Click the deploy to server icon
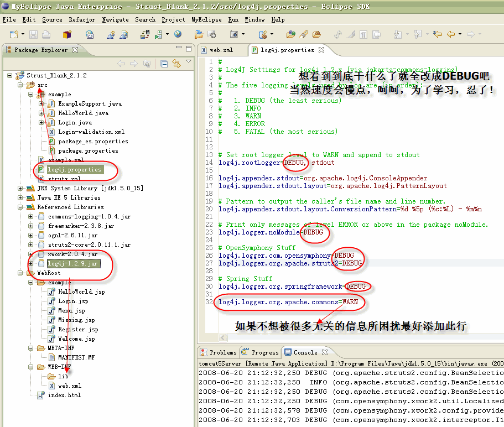The height and width of the screenshot is (427, 504). point(144,34)
